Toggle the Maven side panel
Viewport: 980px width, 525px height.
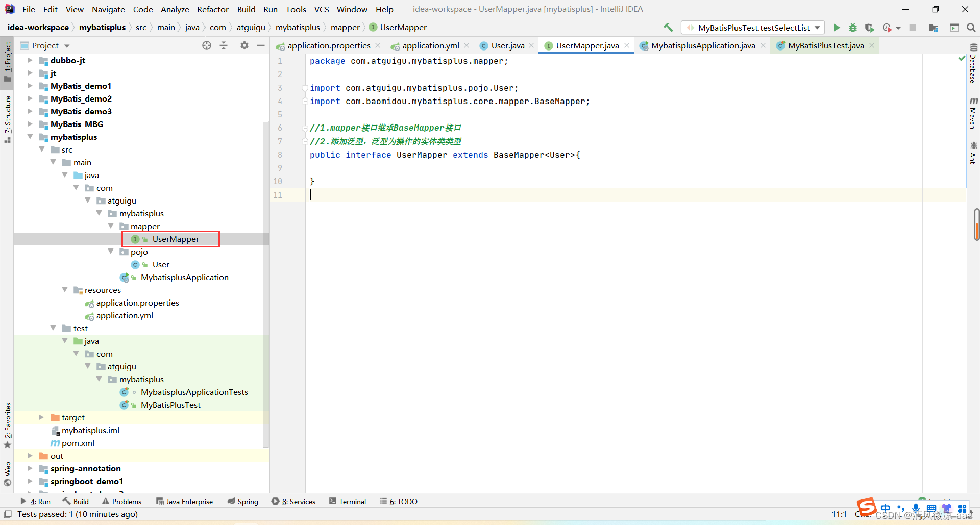tap(973, 113)
